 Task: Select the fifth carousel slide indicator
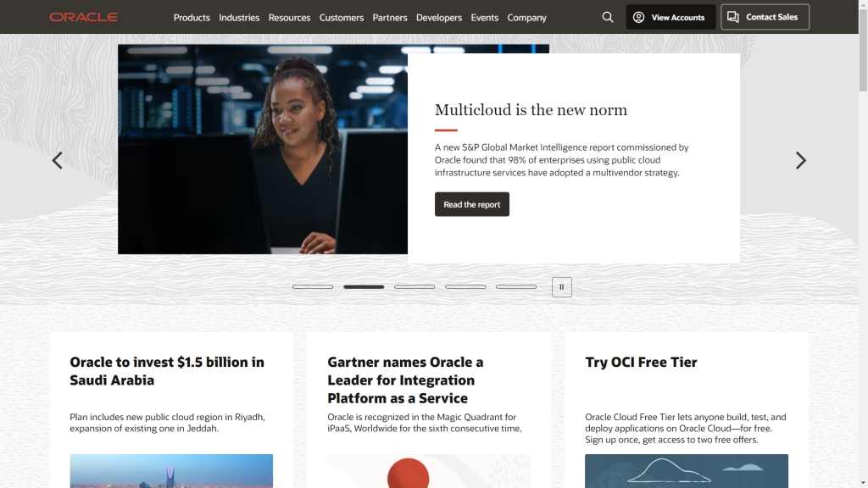pyautogui.click(x=516, y=287)
